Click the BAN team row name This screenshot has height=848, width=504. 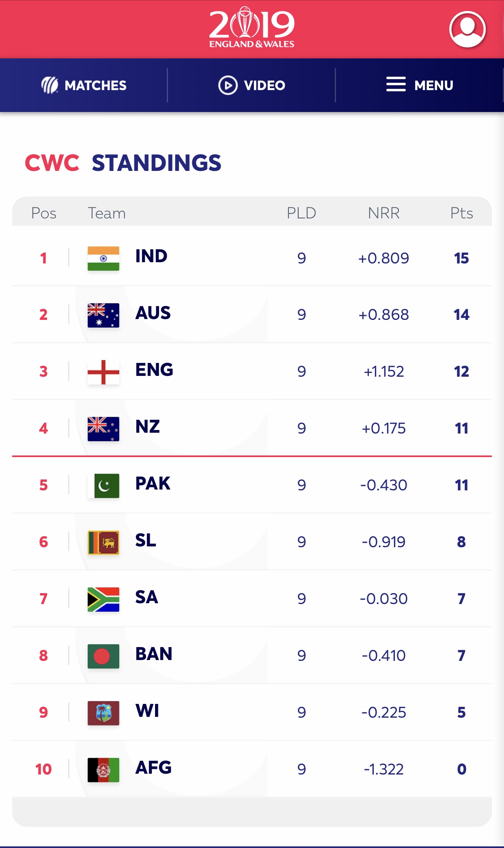(x=154, y=654)
